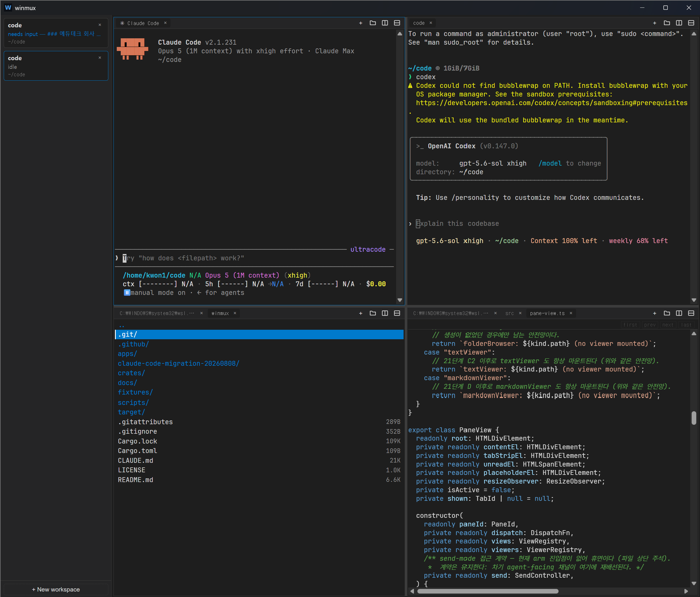Open the claude-code-migration-20260808/ folder
Image resolution: width=700 pixels, height=597 pixels.
[x=259, y=363]
